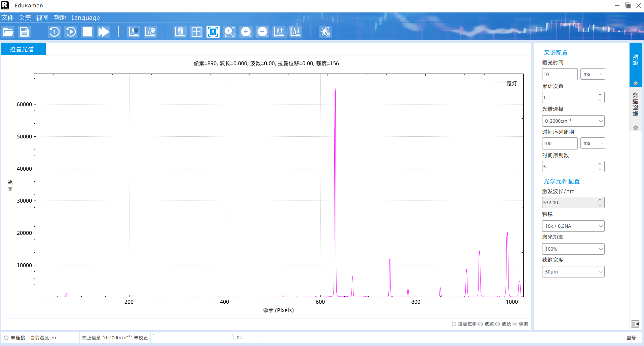The width and height of the screenshot is (644, 346).
Task: Open the Language menu
Action: point(85,18)
